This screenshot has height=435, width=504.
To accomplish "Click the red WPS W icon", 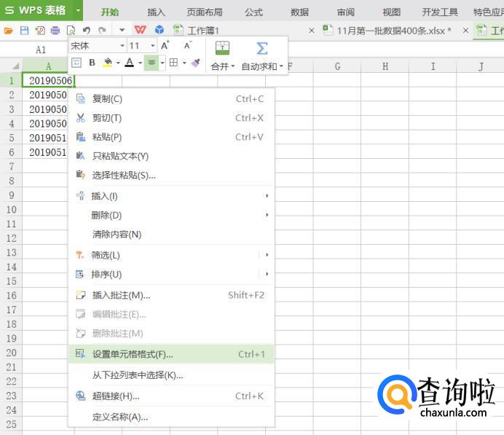I will [140, 30].
